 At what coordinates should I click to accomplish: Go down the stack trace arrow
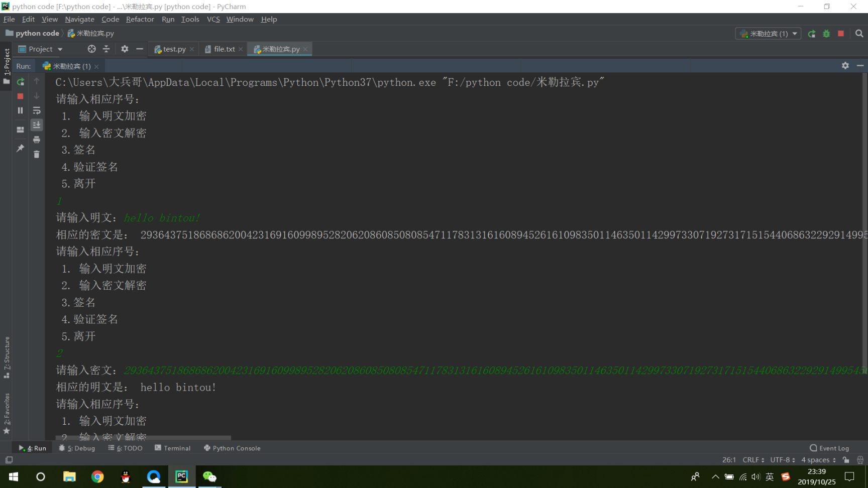pyautogui.click(x=37, y=95)
